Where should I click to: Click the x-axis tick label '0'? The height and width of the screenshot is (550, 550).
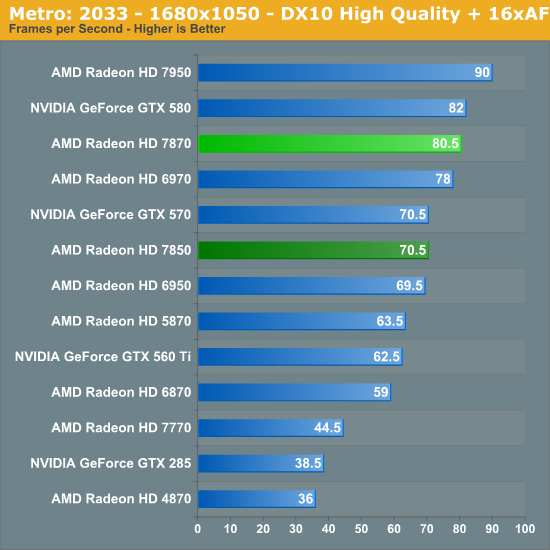197,529
